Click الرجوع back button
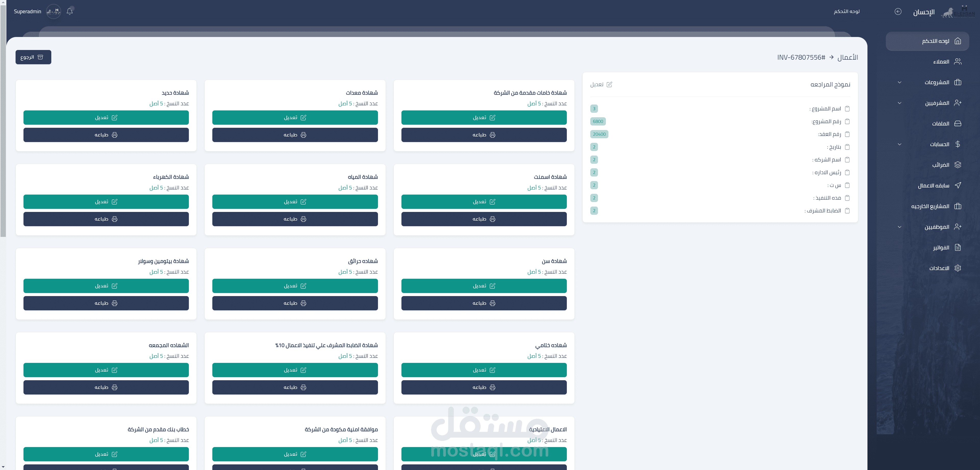Image resolution: width=980 pixels, height=470 pixels. (33, 57)
